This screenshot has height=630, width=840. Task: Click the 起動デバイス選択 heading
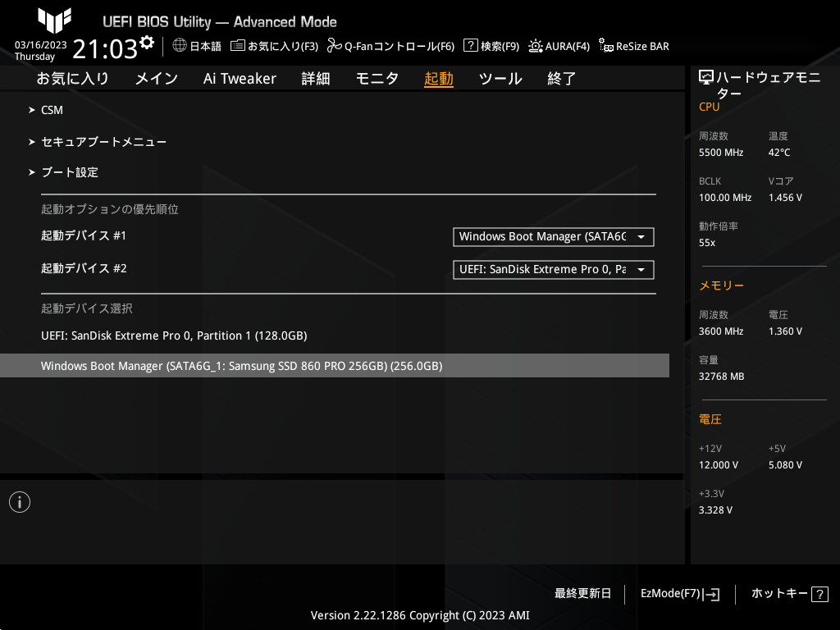(x=87, y=308)
